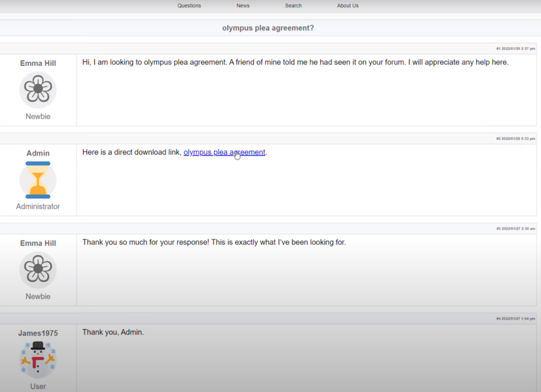This screenshot has height=392, width=541.
Task: Go to the News page
Action: click(x=243, y=6)
